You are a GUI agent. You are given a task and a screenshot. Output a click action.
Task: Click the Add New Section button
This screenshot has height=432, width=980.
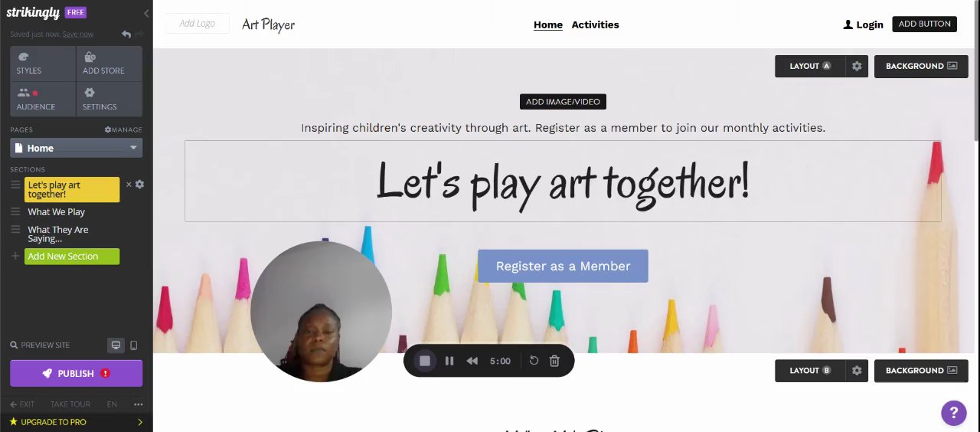click(x=72, y=256)
